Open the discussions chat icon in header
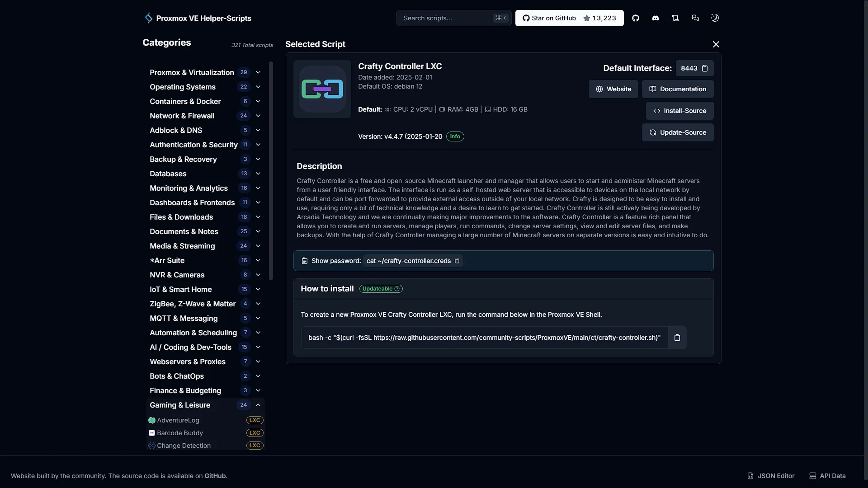Viewport: 868px width, 488px height. pyautogui.click(x=695, y=18)
